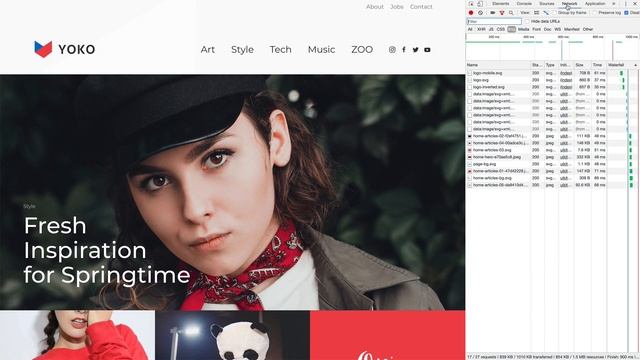This screenshot has height=360, width=640.
Task: Select the Network tab
Action: [569, 4]
